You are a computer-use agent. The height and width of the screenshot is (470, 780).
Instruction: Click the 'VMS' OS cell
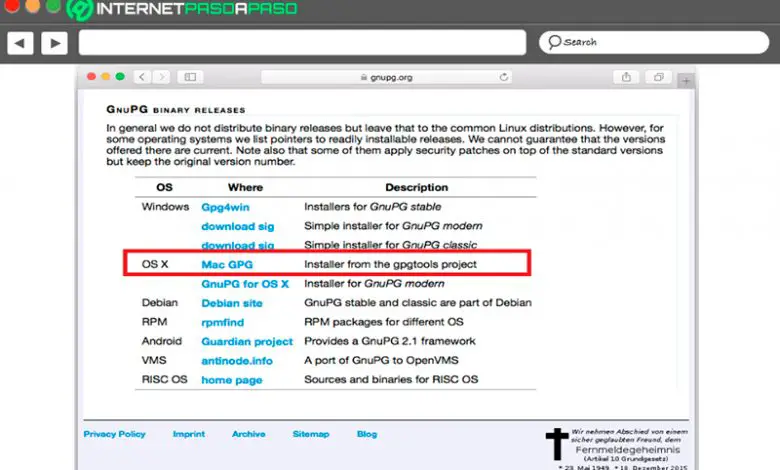point(154,360)
